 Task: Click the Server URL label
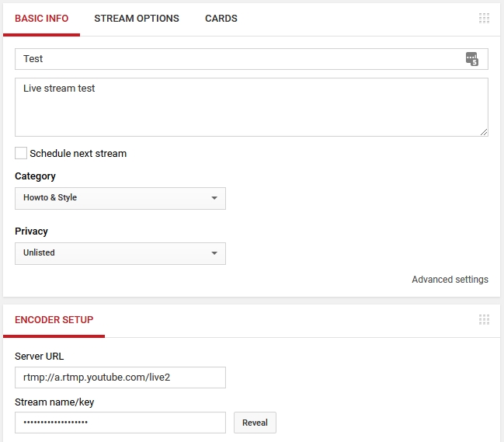(39, 357)
